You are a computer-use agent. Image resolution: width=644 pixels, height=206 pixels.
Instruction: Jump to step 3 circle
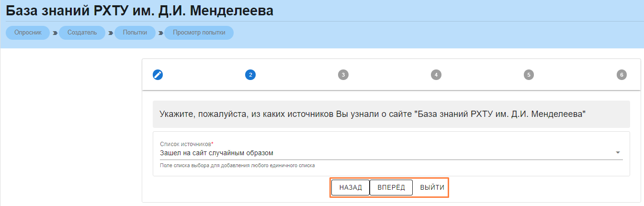pos(343,75)
